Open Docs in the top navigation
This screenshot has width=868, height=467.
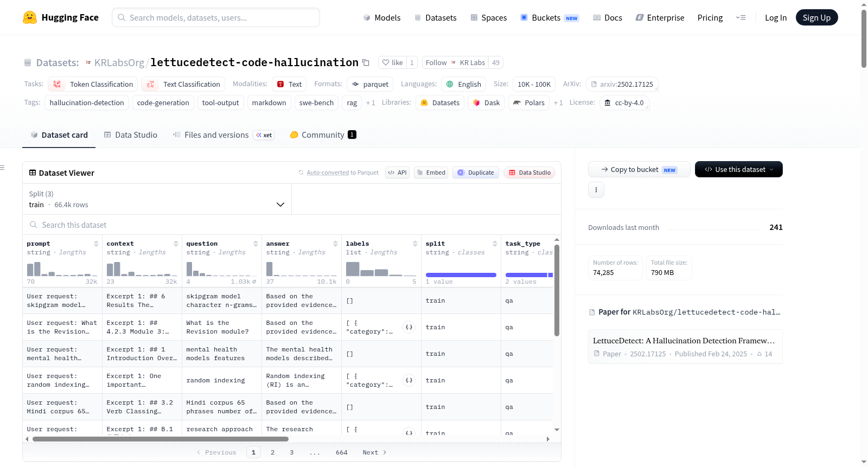click(x=608, y=17)
